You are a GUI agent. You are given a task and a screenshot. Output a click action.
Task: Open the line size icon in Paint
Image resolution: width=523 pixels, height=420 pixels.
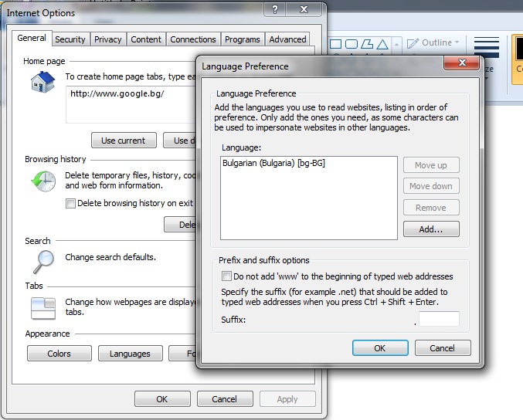click(x=487, y=47)
